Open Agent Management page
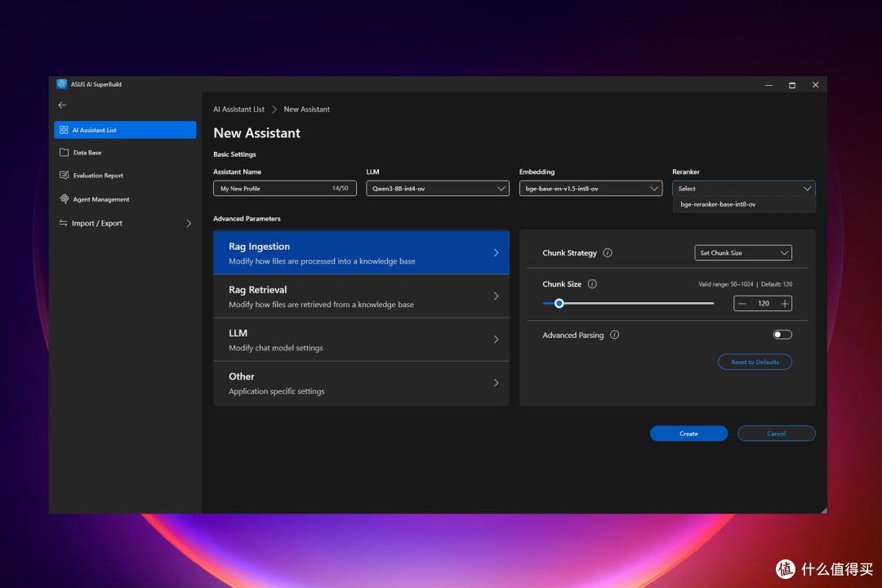Image resolution: width=882 pixels, height=588 pixels. (x=125, y=199)
